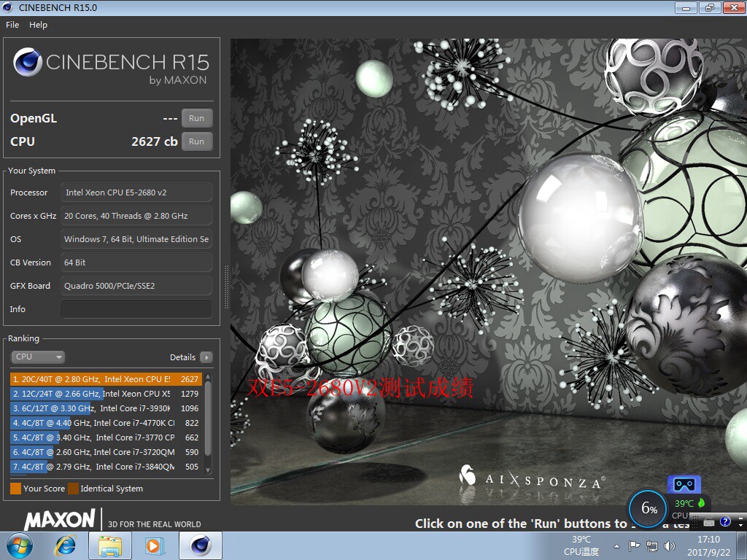Open the CPU ranking dropdown

click(x=38, y=357)
